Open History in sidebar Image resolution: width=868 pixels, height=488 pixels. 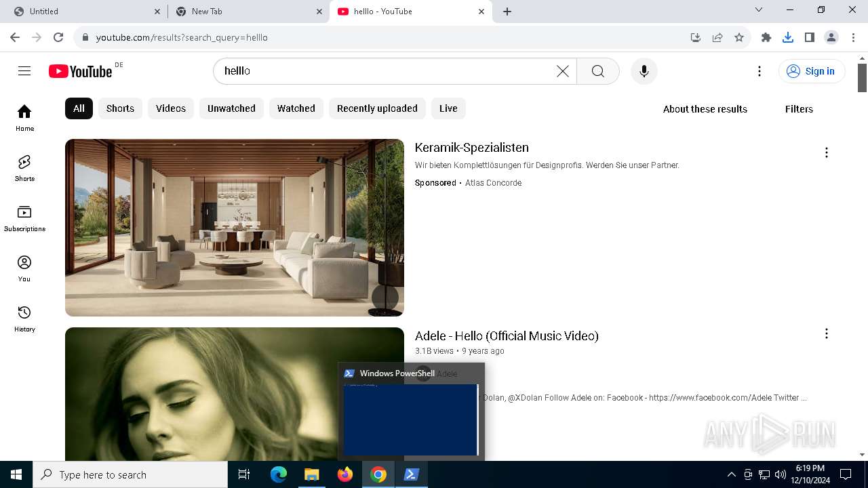coord(24,319)
